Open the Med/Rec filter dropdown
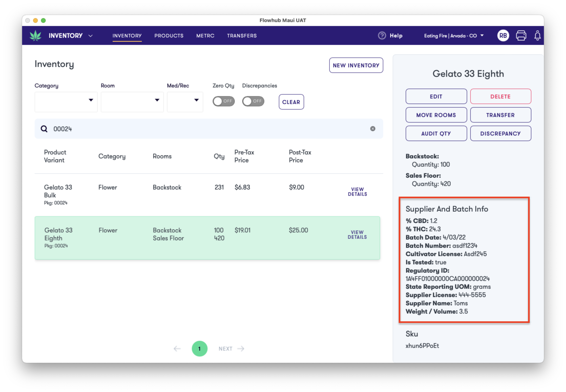The height and width of the screenshot is (392, 566). [185, 102]
